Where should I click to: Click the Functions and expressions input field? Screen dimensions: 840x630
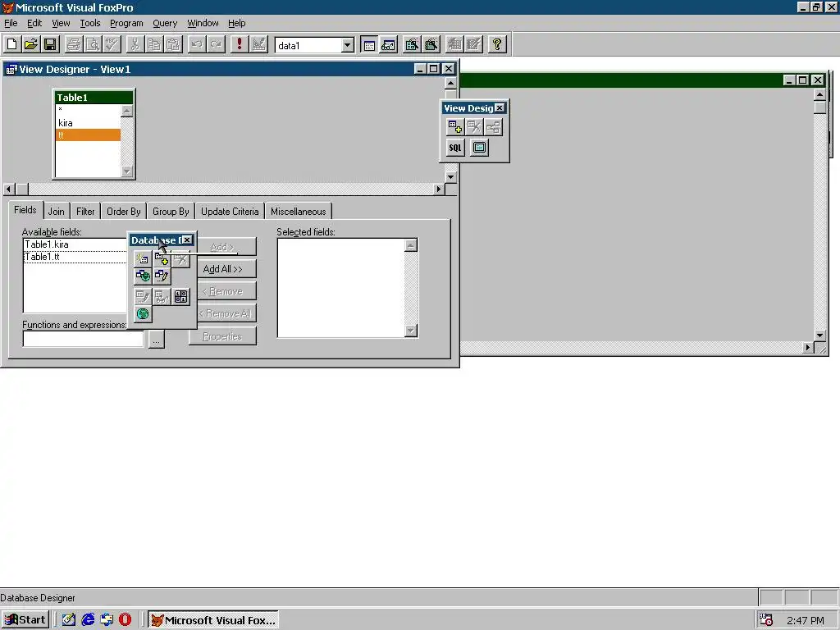(x=83, y=339)
